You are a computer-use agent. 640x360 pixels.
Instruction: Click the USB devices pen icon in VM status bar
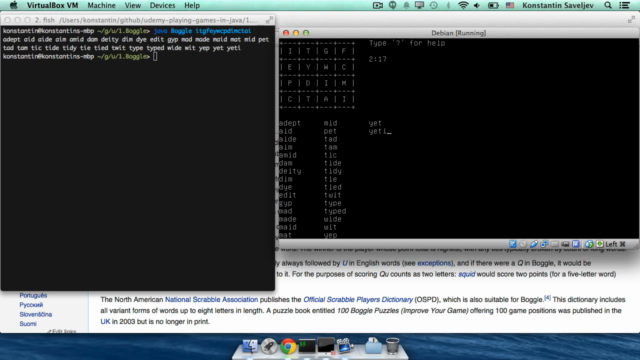point(533,244)
